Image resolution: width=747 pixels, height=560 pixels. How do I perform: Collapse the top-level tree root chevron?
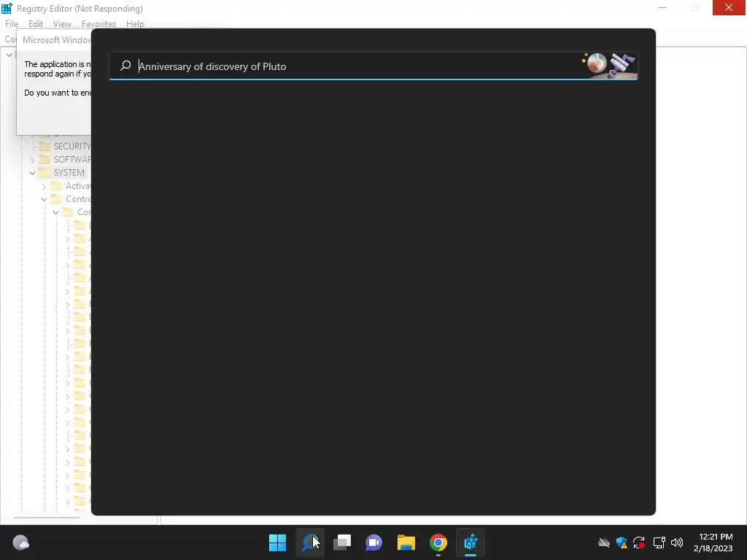(9, 55)
